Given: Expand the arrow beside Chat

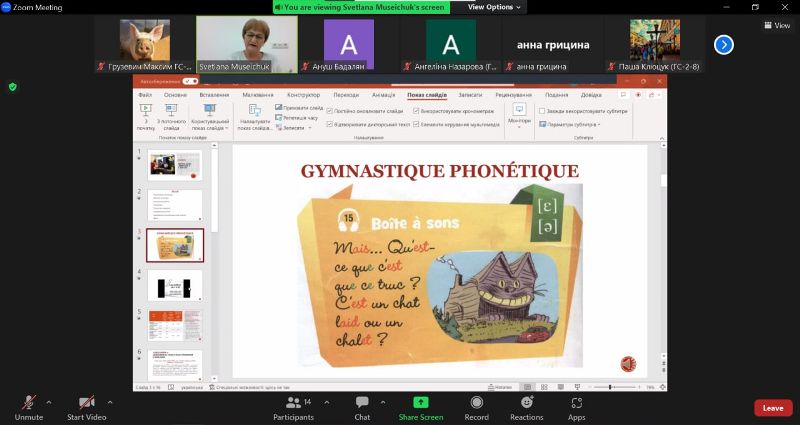Looking at the screenshot, I should pos(383,403).
